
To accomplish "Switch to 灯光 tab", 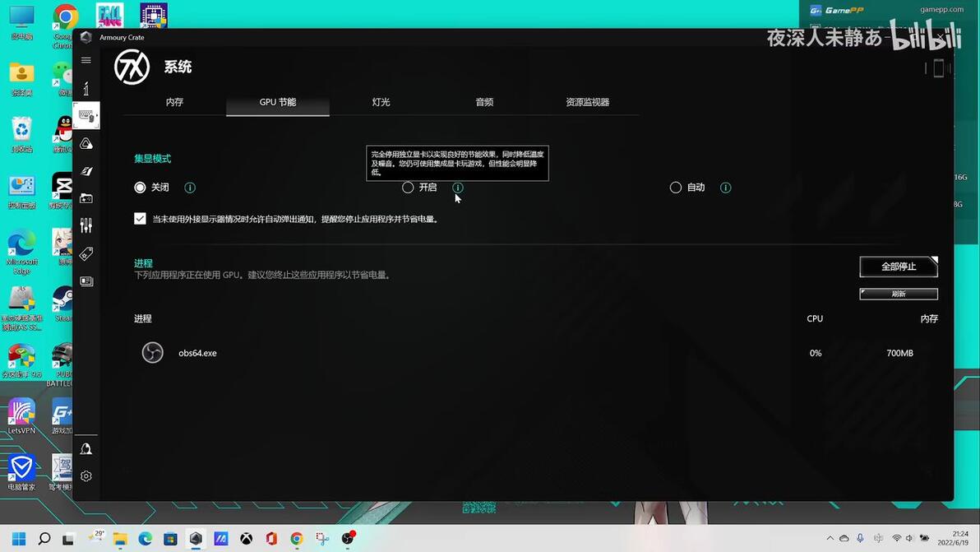I will click(381, 102).
